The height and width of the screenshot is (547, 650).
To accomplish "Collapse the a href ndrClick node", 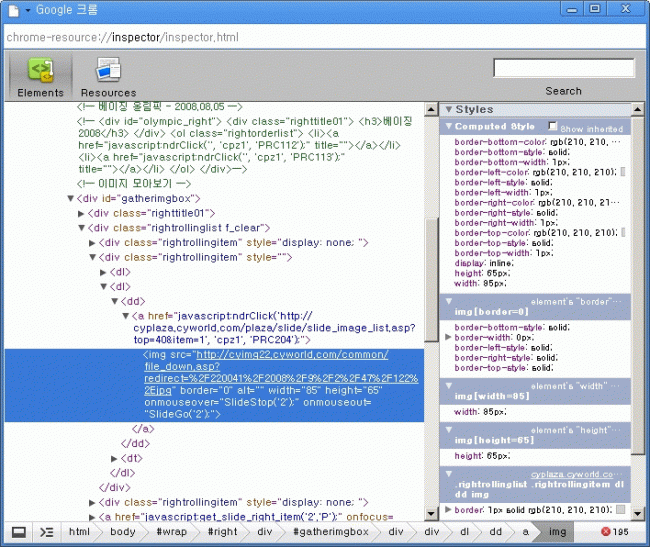I will coord(126,316).
